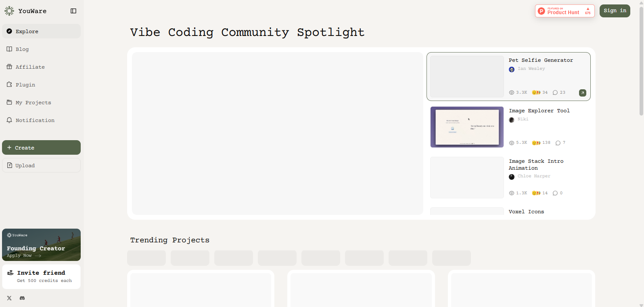Open the Image Explorer Tool thumbnail
644x307 pixels.
[467, 127]
